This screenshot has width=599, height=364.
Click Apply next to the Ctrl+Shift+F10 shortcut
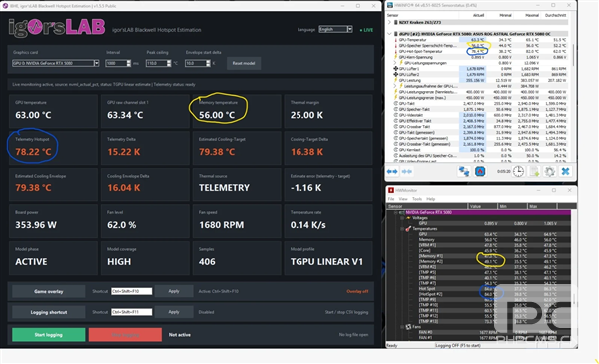pyautogui.click(x=174, y=291)
